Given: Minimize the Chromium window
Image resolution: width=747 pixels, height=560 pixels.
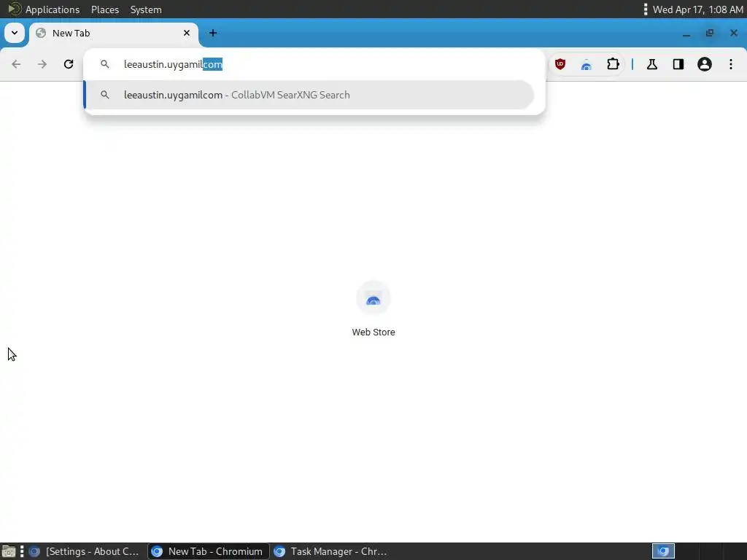Looking at the screenshot, I should point(686,34).
